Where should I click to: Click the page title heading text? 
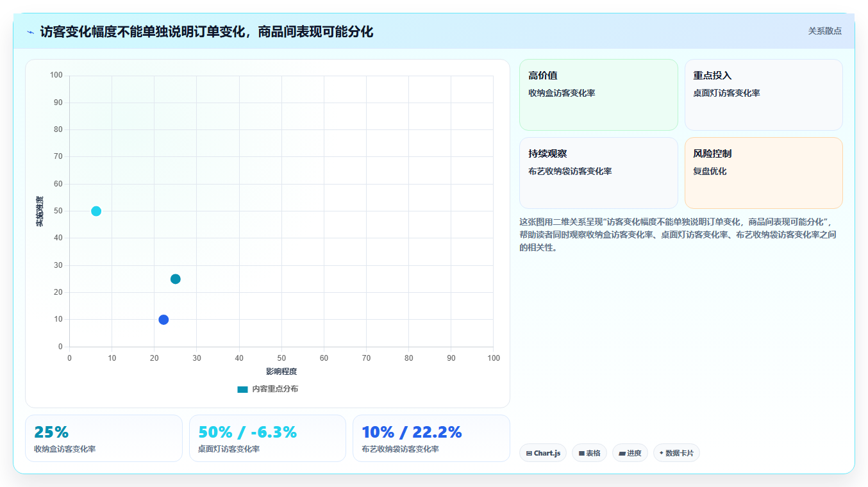pyautogui.click(x=206, y=31)
